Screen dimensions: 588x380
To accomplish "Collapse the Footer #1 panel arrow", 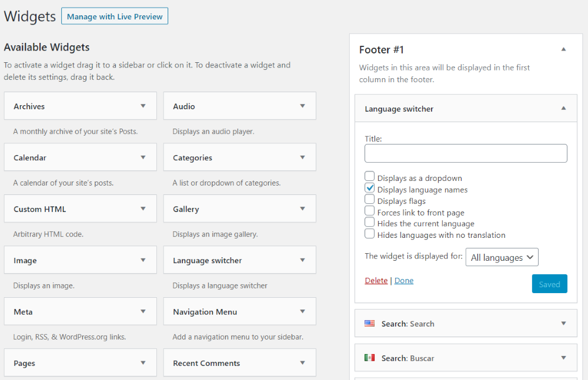I will [x=563, y=50].
